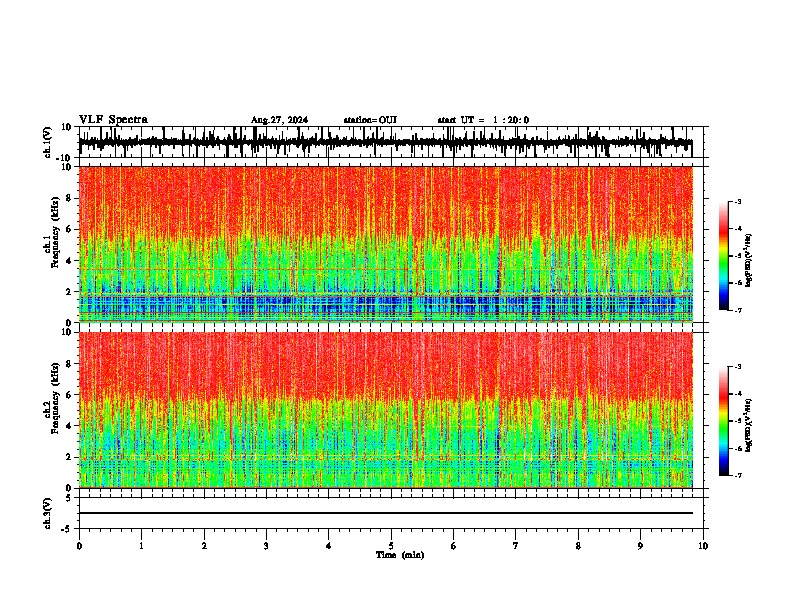The width and height of the screenshot is (792, 612).
Task: Click the ch.1 voltage waveform trace
Action: coord(386,142)
